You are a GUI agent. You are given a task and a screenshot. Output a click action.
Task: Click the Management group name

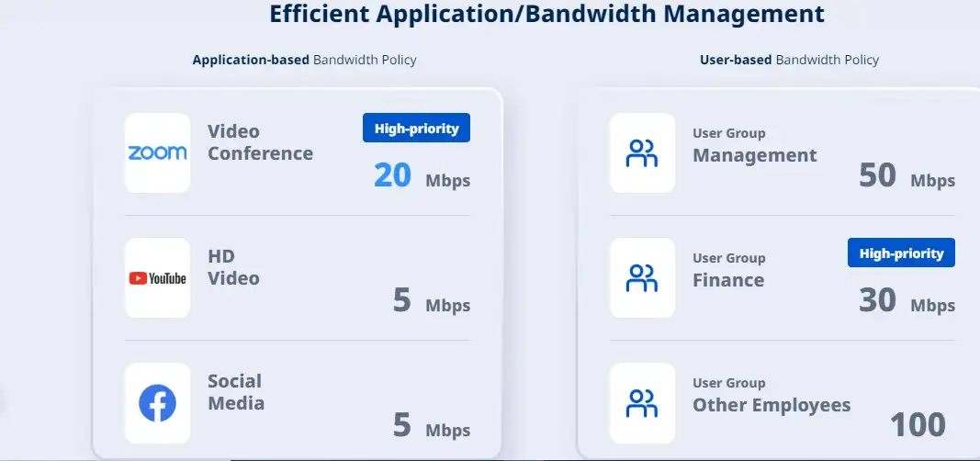point(754,155)
